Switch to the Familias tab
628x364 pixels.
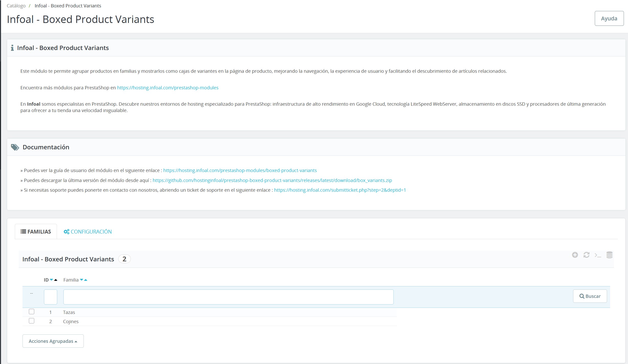(x=36, y=232)
